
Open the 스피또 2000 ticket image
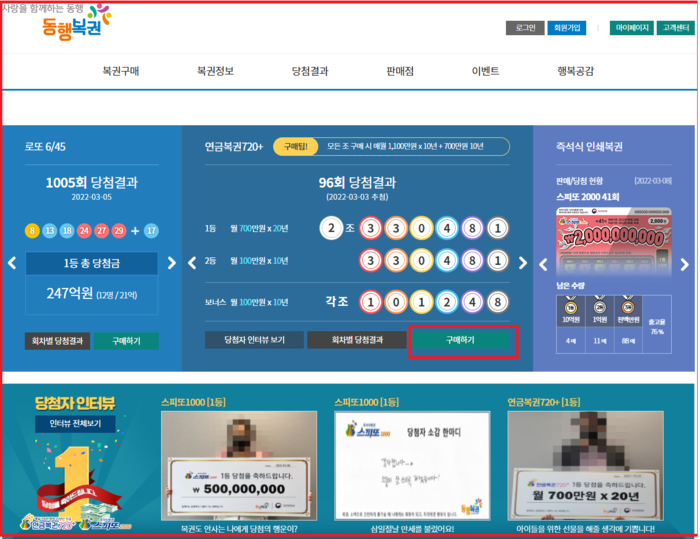point(613,242)
